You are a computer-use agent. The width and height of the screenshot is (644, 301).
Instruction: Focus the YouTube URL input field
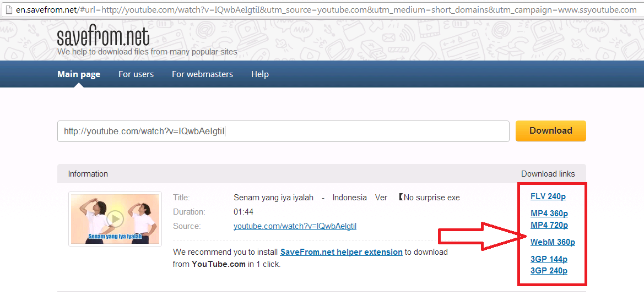[283, 131]
